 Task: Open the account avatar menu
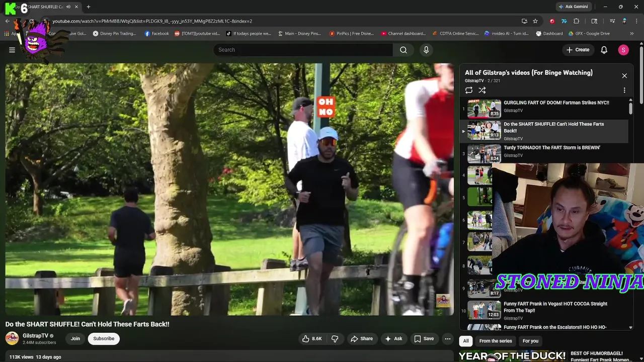tap(623, 50)
